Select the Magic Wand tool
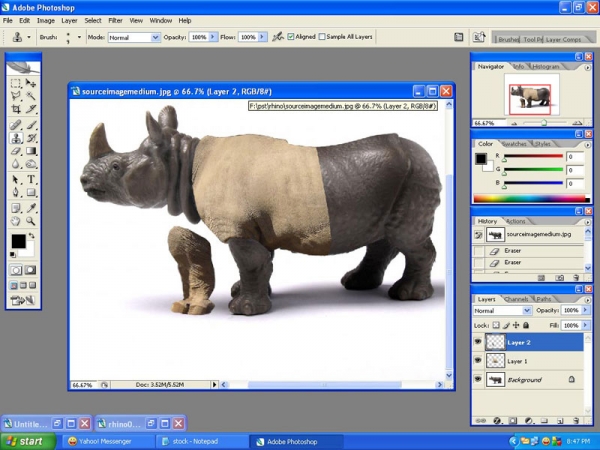The image size is (600, 450). 31,96
